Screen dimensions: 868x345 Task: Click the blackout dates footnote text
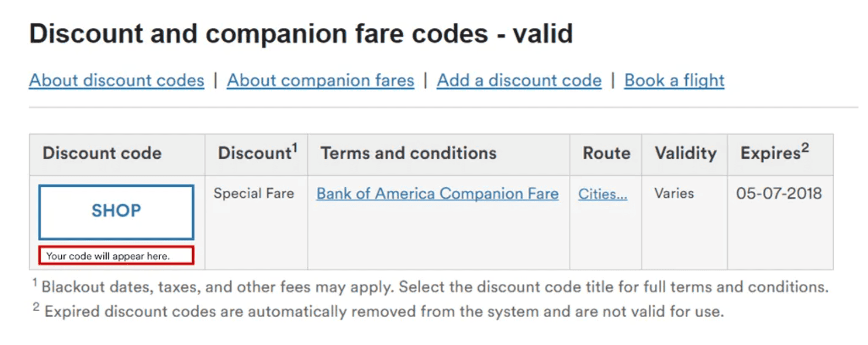[429, 286]
